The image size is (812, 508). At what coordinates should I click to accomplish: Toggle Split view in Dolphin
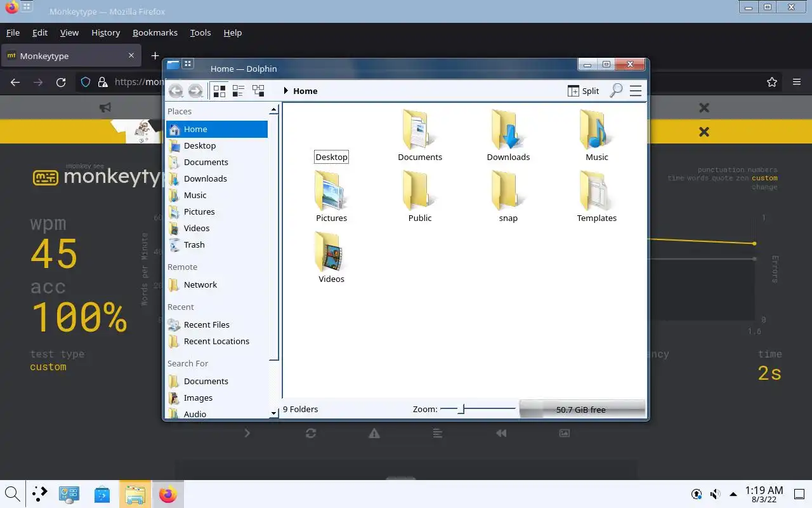[583, 91]
